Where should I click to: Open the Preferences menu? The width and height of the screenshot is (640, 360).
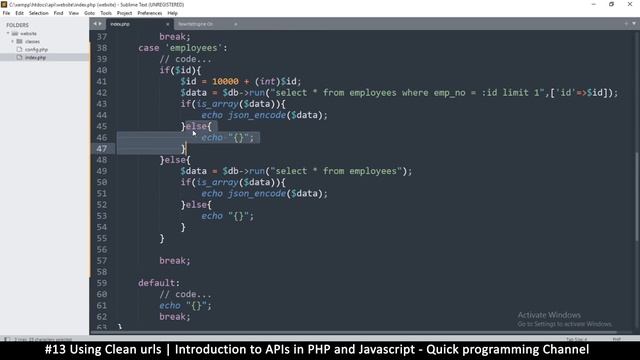(149, 13)
